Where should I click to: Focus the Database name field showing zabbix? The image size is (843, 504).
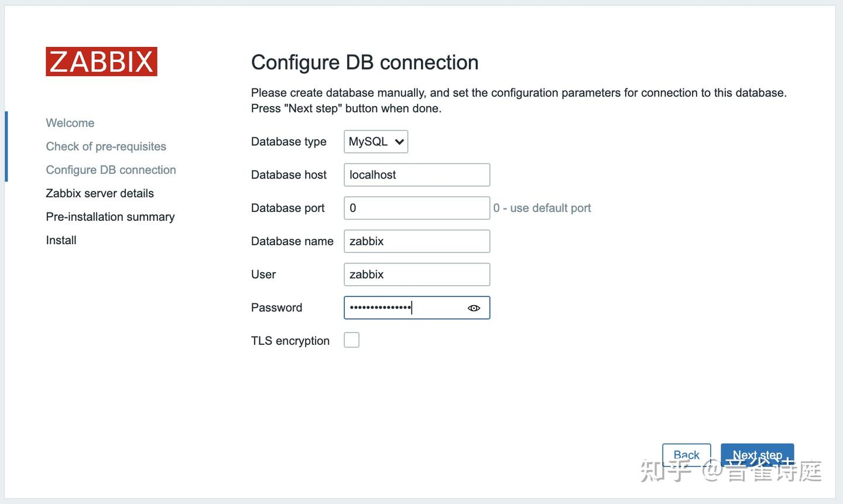[x=417, y=240]
